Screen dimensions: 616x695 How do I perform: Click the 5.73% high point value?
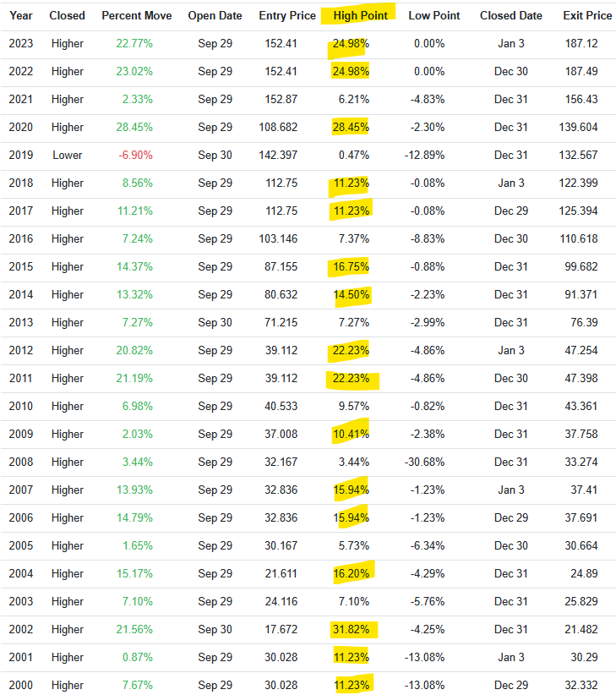[354, 546]
